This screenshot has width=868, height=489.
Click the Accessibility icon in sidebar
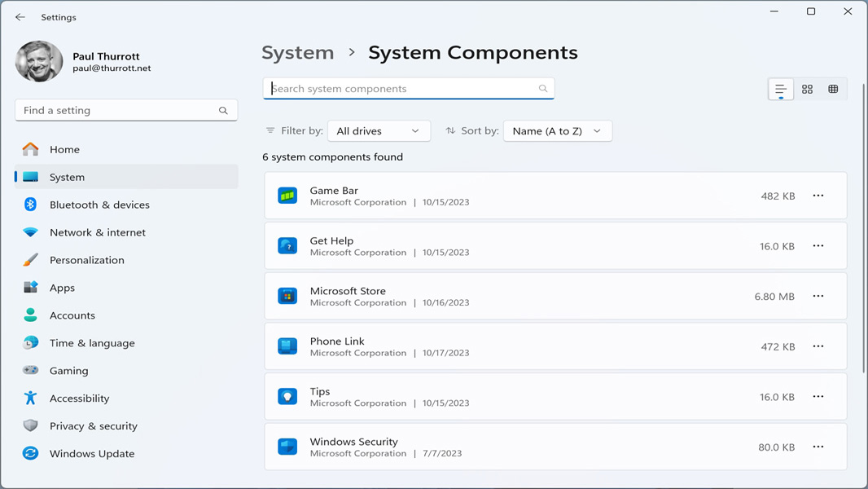31,398
